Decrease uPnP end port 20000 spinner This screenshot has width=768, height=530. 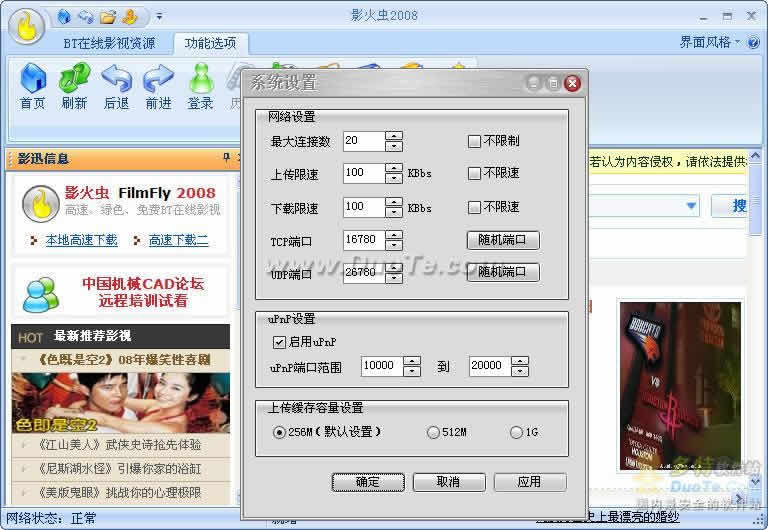point(520,371)
